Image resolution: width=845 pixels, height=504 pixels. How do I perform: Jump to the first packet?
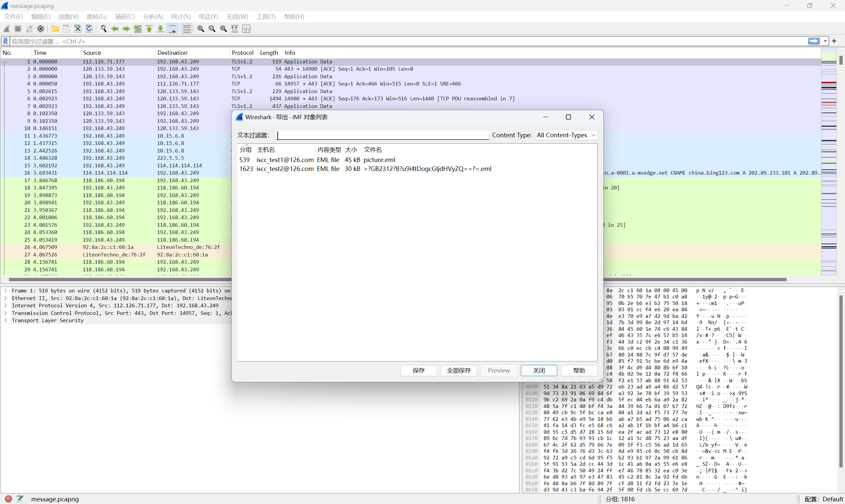pos(149,29)
